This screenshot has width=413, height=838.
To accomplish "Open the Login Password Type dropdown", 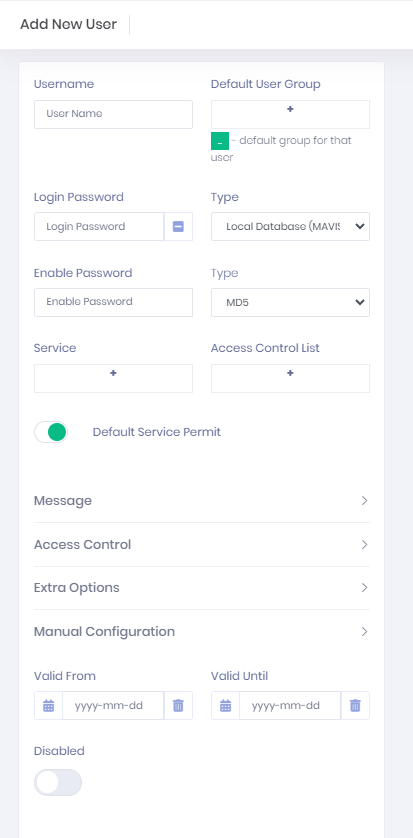I will click(290, 227).
